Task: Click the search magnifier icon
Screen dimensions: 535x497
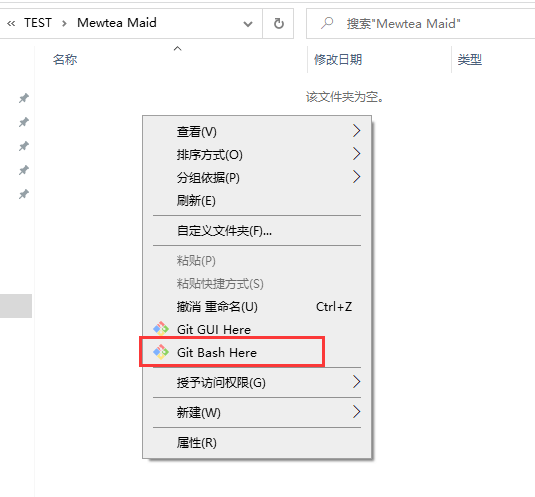Action: 327,23
